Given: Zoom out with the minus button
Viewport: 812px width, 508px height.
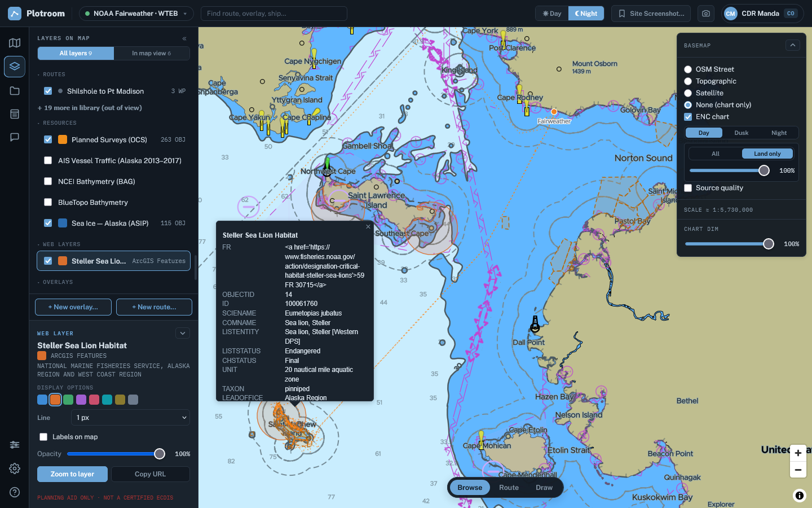Looking at the screenshot, I should pyautogui.click(x=798, y=470).
